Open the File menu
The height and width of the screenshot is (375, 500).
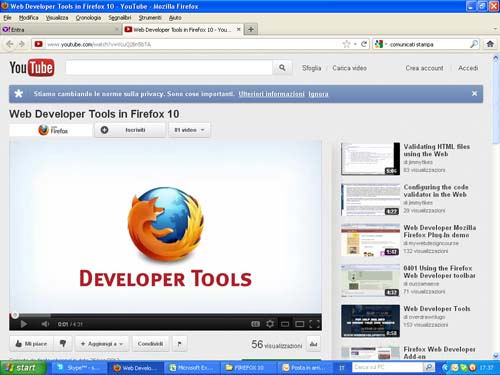7,18
